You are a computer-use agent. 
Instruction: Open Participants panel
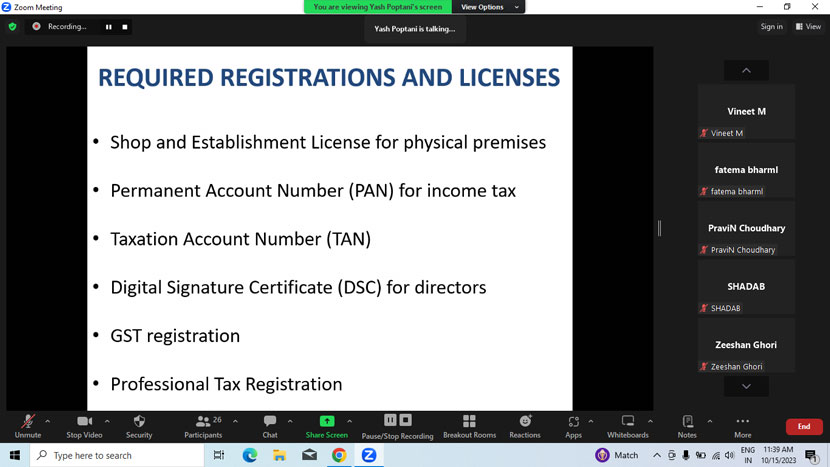203,426
